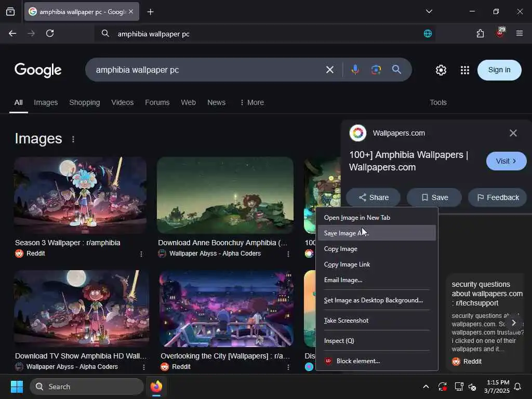Open Download TV Show Amphibia HD thumbnail
532x399 pixels.
[x=82, y=309]
